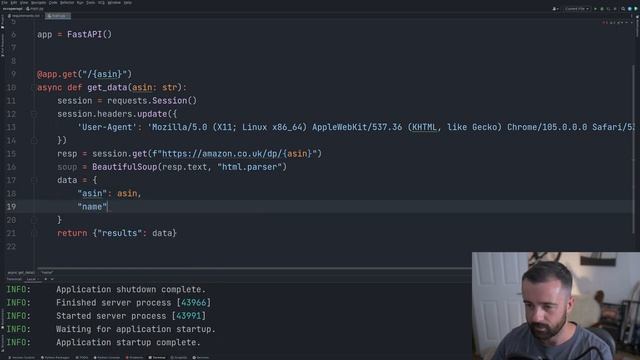Open the Current File run configuration dropdown
This screenshot has height=360, width=640.
pos(577,9)
